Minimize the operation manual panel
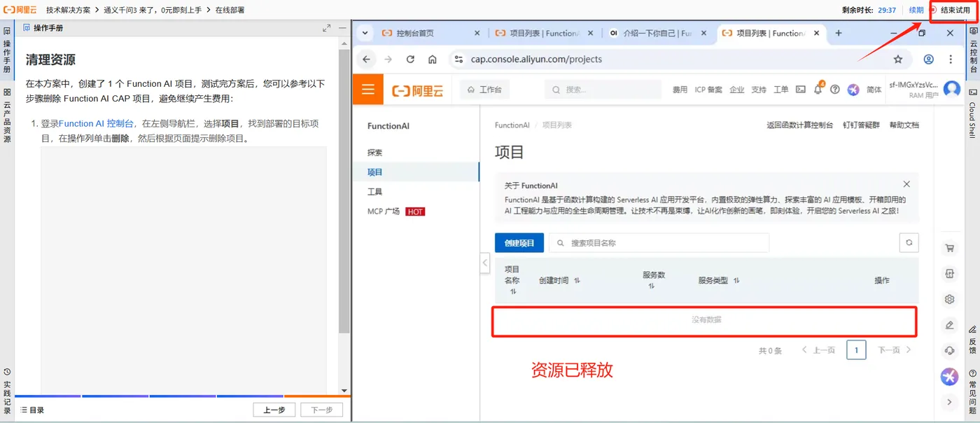Image resolution: width=980 pixels, height=423 pixels. 342,28
